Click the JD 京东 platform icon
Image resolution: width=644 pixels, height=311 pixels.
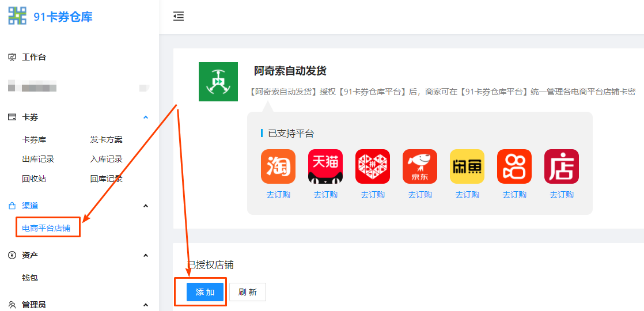[x=420, y=166]
